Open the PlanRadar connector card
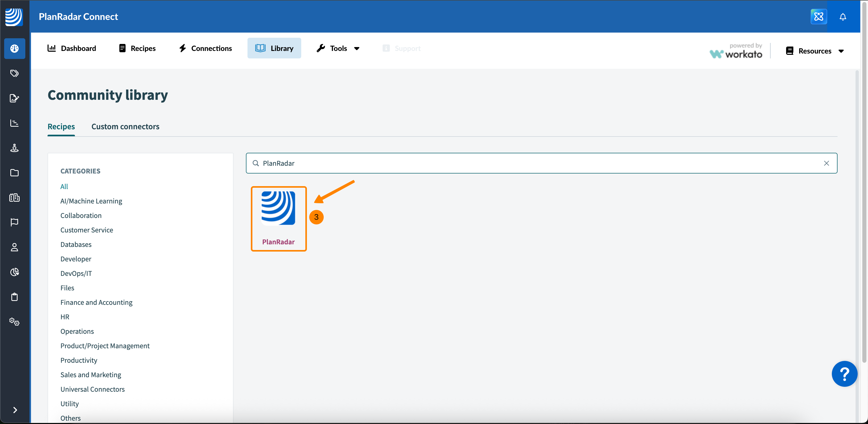 coord(278,218)
